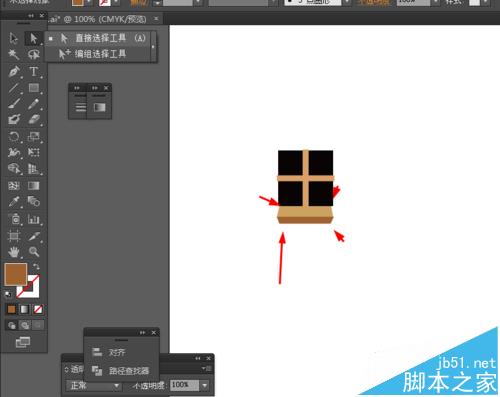Select the Type tool
Image resolution: width=500 pixels, height=397 pixels.
tap(33, 71)
